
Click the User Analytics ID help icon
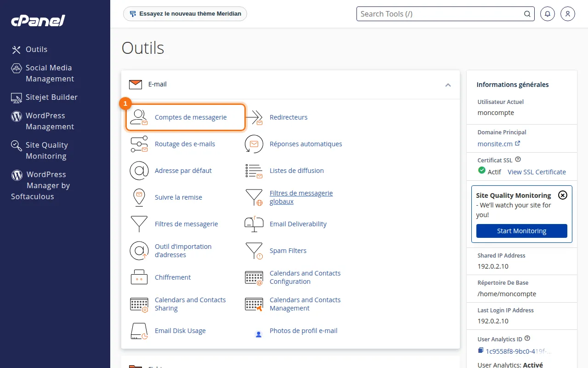(x=527, y=339)
